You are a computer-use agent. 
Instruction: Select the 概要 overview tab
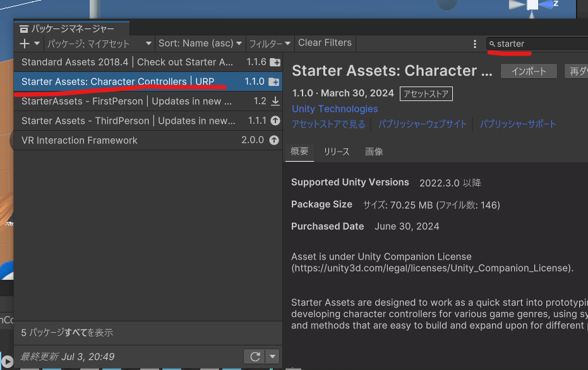tap(299, 152)
